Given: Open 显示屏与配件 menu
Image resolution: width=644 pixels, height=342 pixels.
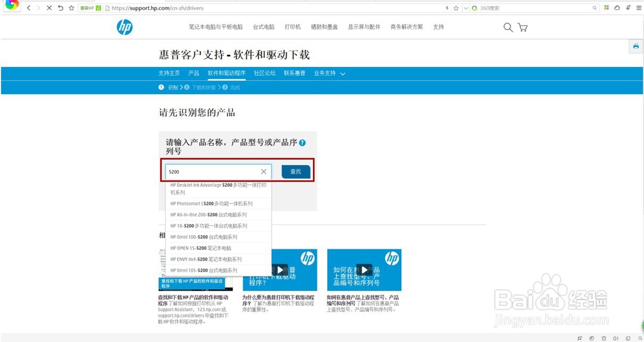Looking at the screenshot, I should [364, 27].
